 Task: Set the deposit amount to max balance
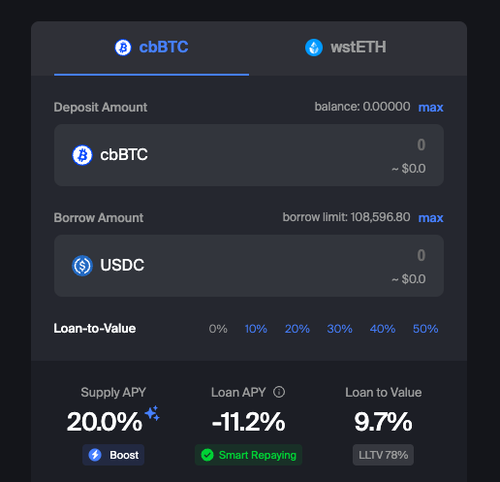click(x=431, y=107)
